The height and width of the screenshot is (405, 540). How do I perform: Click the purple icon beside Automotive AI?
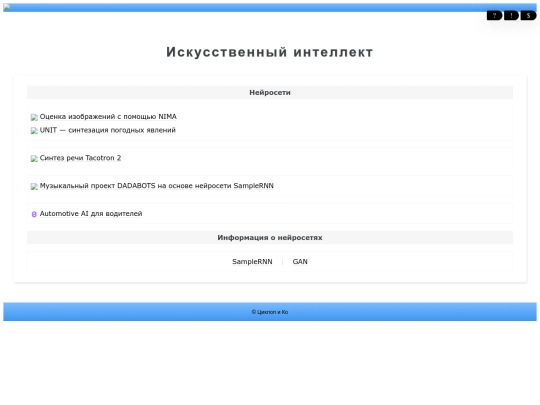tap(34, 214)
